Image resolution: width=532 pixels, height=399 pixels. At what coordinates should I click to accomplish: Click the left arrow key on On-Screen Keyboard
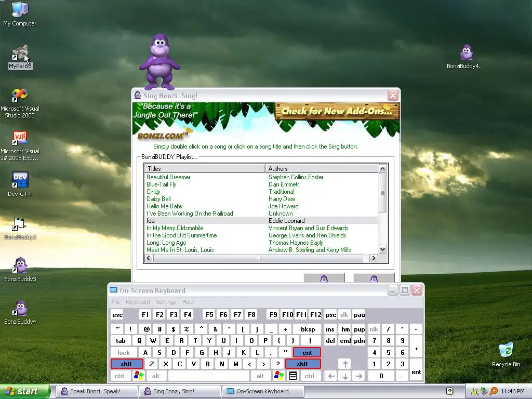pyautogui.click(x=331, y=376)
